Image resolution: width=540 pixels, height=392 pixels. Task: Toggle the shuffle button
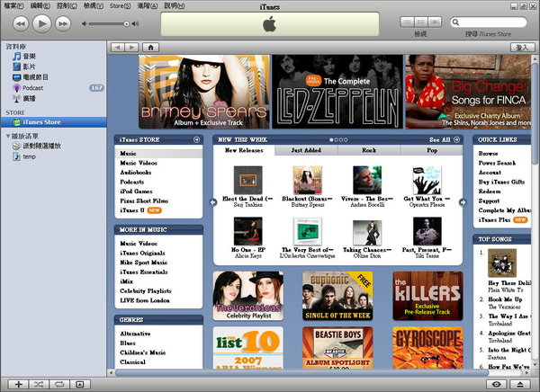tap(39, 384)
